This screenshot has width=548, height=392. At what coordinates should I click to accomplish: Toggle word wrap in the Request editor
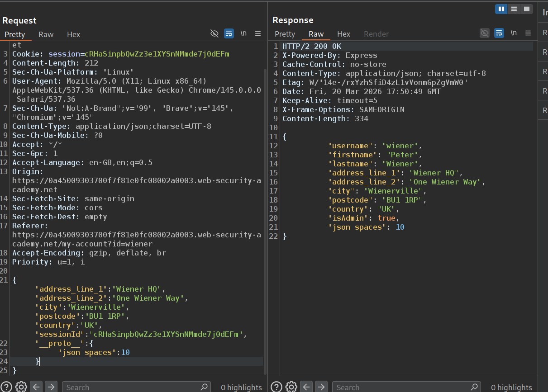[229, 33]
